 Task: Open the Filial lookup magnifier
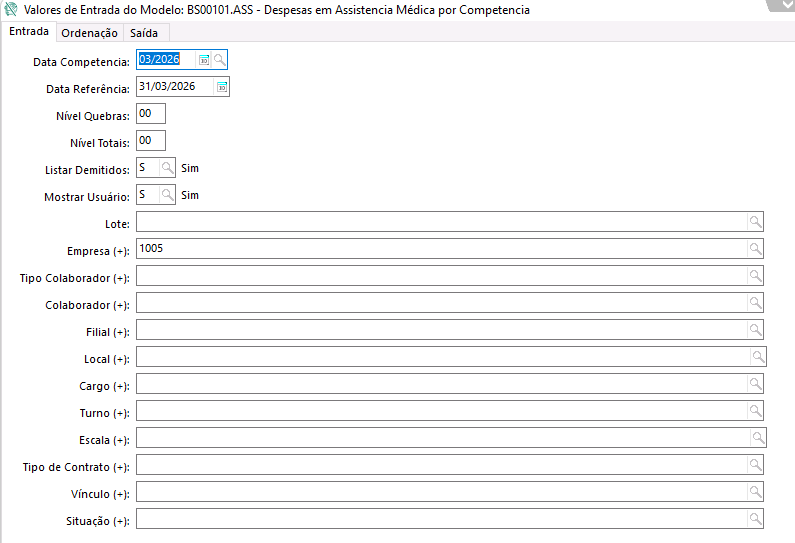coord(756,330)
